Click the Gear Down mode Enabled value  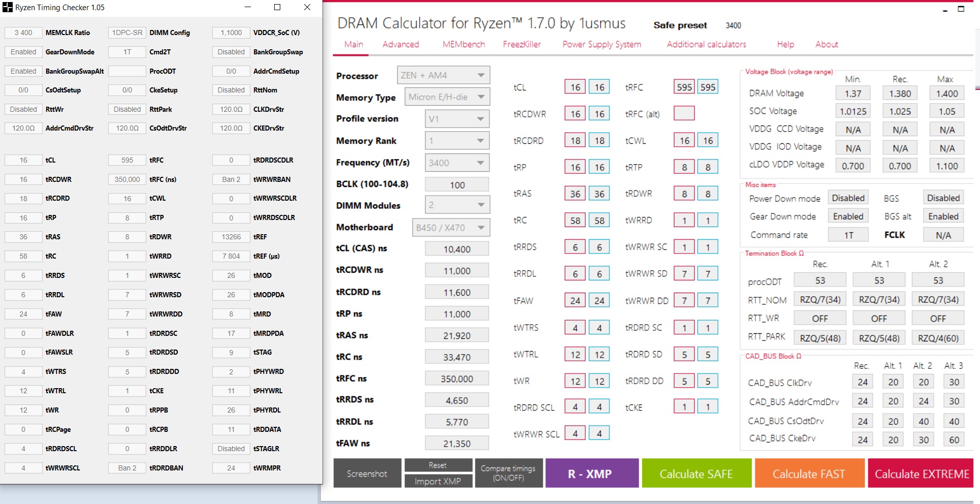(x=848, y=216)
